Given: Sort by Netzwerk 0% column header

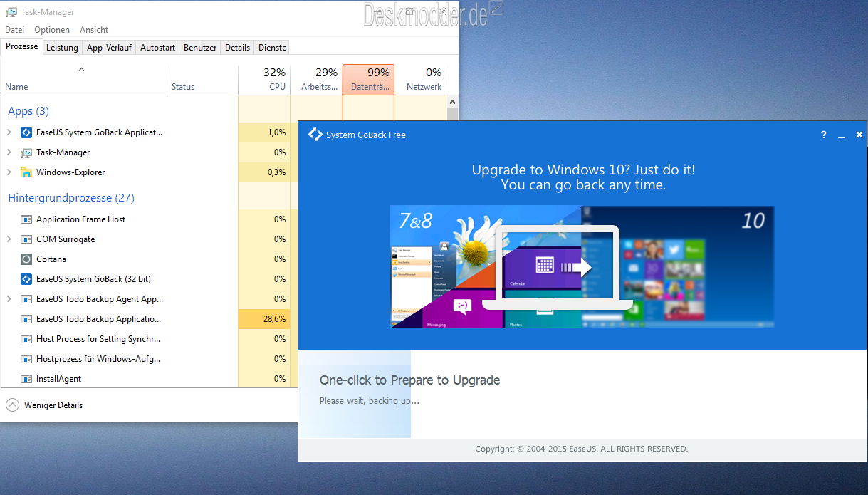Looking at the screenshot, I should coord(421,80).
